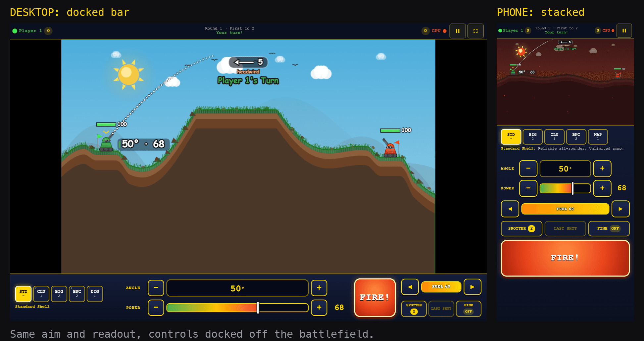
Task: Decrease power in the phone layout
Action: click(528, 188)
